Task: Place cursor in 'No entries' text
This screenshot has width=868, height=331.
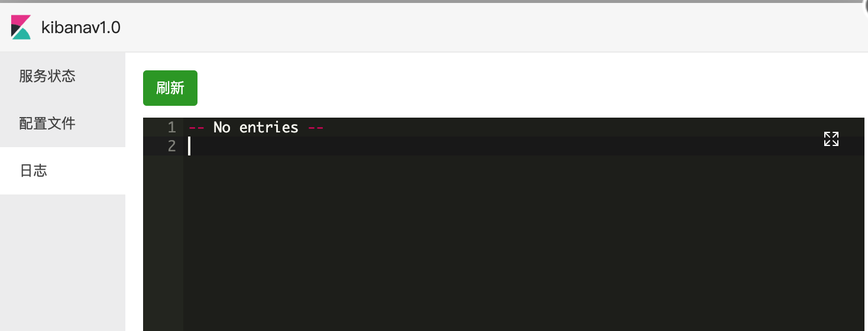Action: [256, 127]
